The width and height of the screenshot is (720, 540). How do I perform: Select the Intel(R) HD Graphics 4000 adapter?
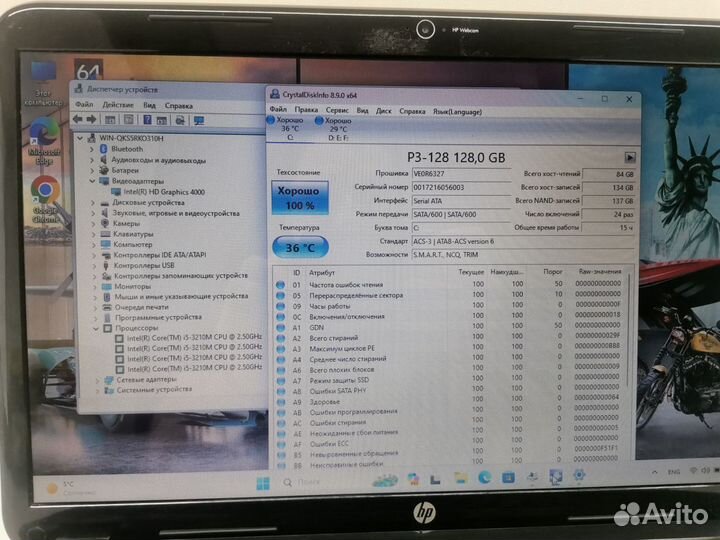click(164, 192)
